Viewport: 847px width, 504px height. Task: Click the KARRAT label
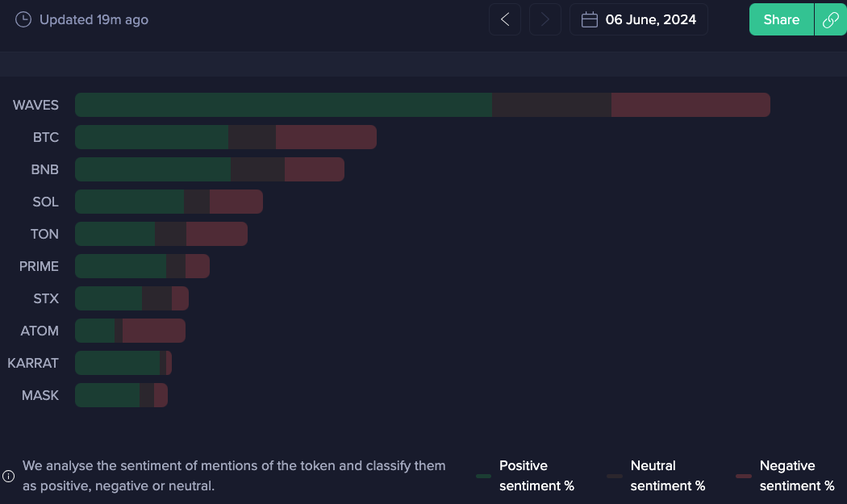[33, 363]
